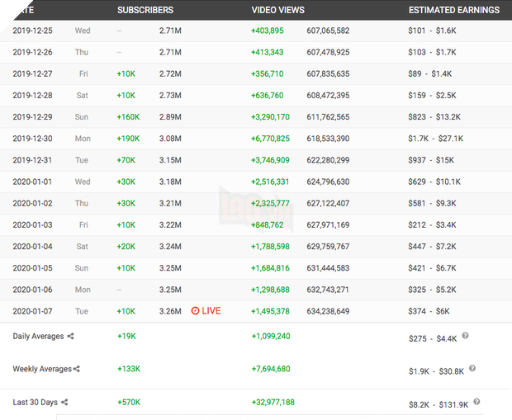
Task: Click the red clock icon beside LIVE
Action: [x=196, y=311]
